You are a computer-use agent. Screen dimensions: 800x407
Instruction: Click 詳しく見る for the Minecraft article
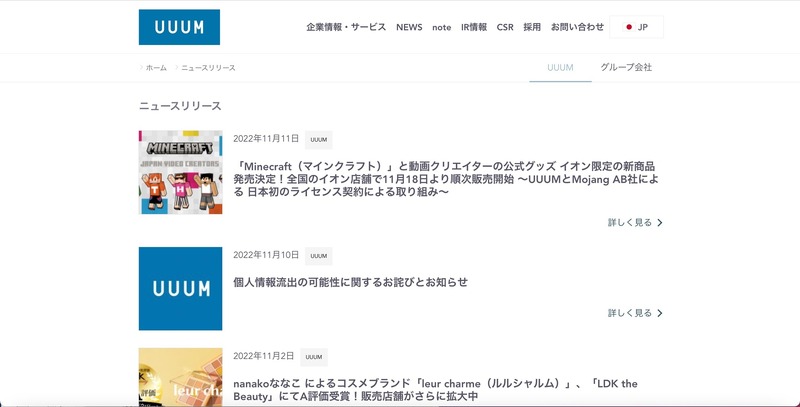coord(635,222)
